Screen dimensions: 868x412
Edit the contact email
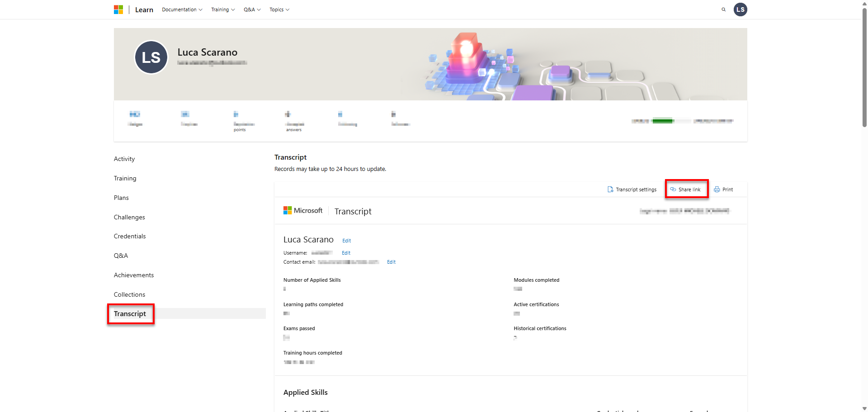coord(391,262)
